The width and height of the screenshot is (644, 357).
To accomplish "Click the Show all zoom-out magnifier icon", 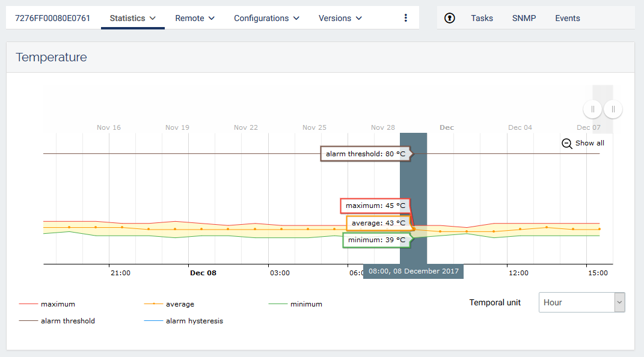I will [x=566, y=143].
